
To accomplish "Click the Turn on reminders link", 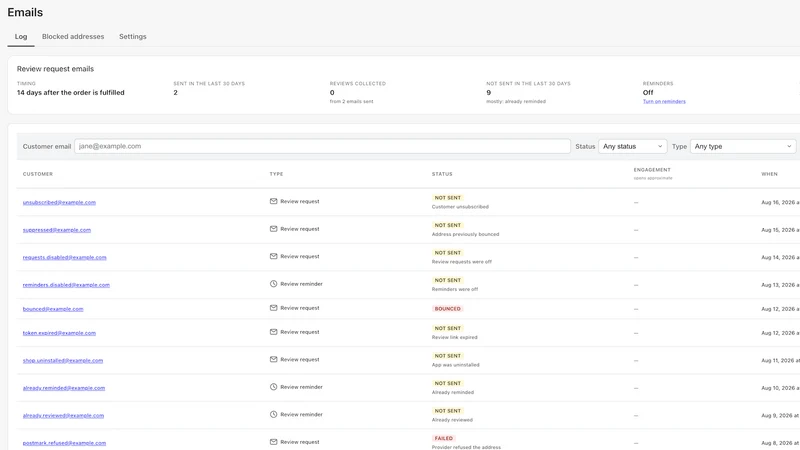I will click(664, 102).
